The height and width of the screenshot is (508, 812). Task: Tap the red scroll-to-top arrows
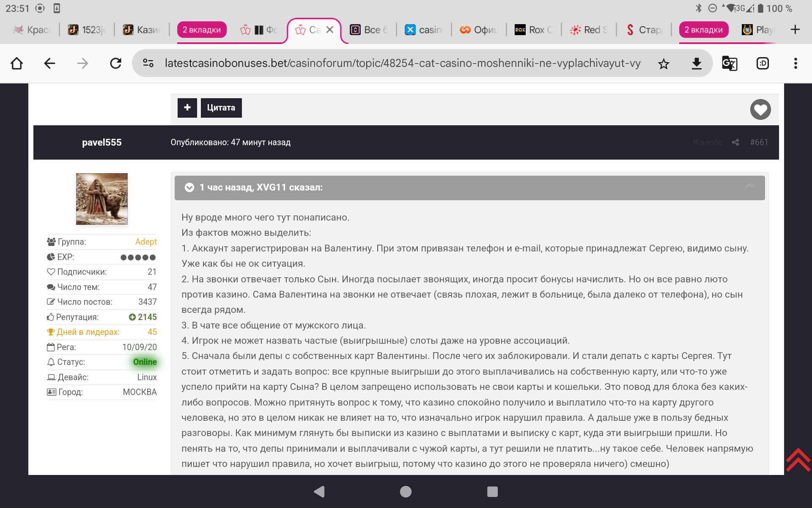(798, 460)
